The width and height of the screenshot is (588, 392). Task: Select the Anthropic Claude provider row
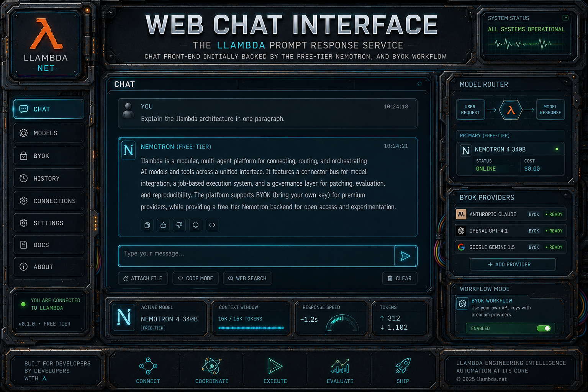(511, 214)
